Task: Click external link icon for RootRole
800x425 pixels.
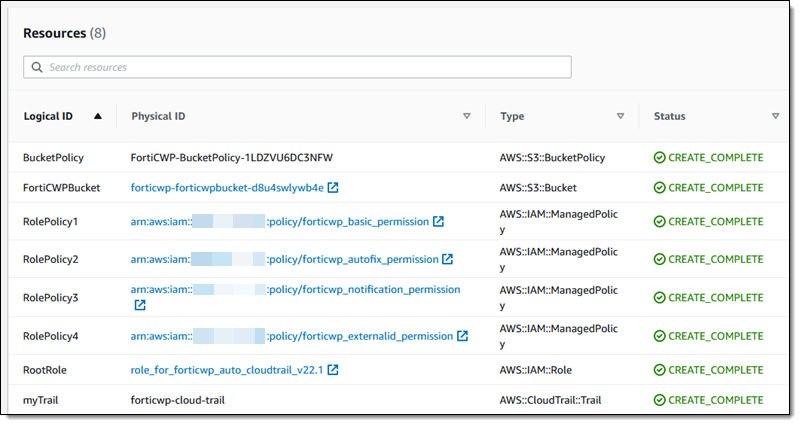Action: [x=333, y=370]
